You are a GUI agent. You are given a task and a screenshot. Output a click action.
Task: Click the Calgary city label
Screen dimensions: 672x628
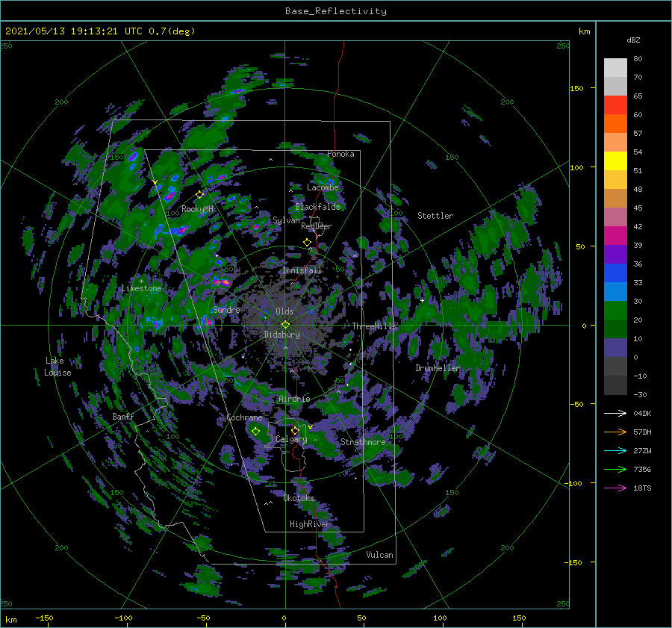[291, 439]
